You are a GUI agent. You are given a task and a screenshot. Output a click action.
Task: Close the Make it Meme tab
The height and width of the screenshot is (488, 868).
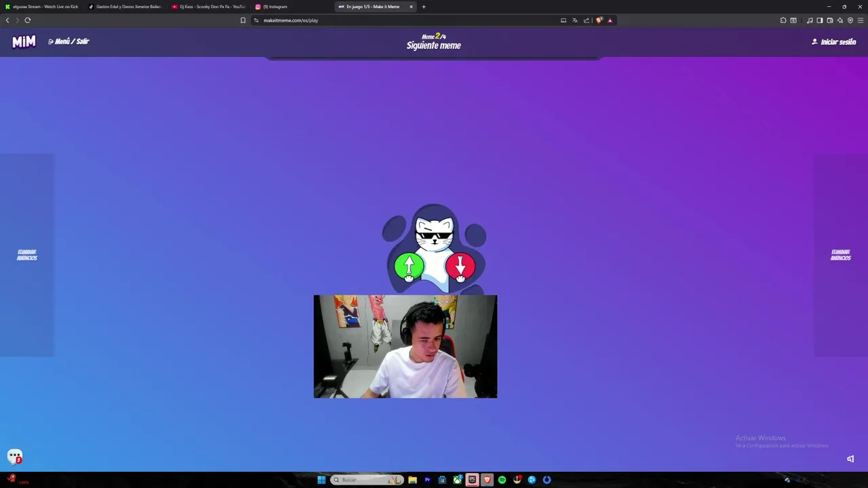click(411, 7)
